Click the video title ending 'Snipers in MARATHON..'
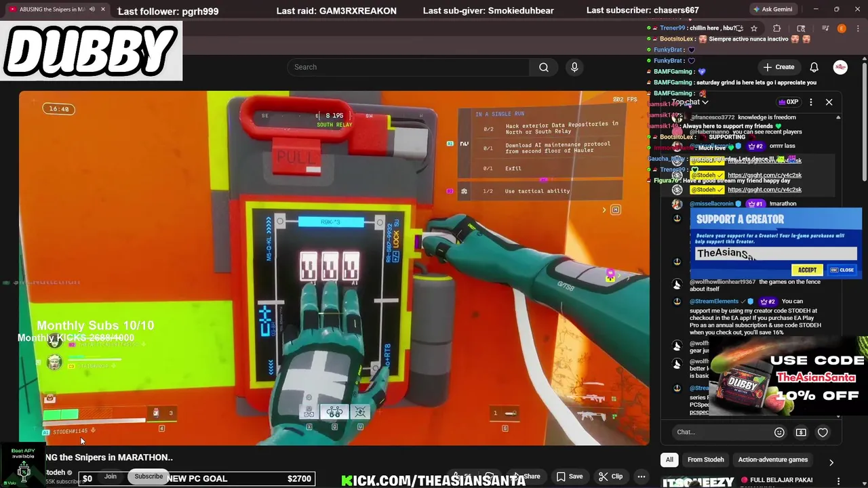This screenshot has height=488, width=868. click(x=109, y=457)
